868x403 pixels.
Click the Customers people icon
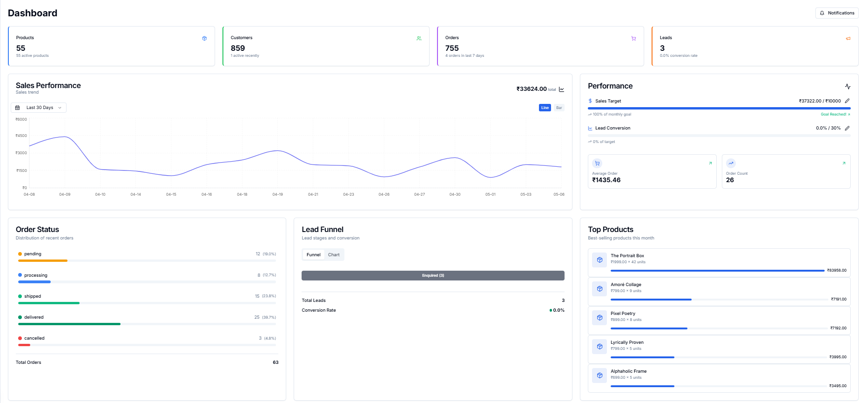pos(419,39)
